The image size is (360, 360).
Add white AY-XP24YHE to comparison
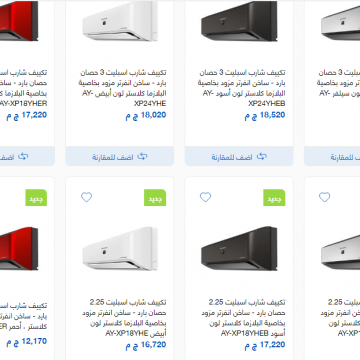click(x=120, y=156)
